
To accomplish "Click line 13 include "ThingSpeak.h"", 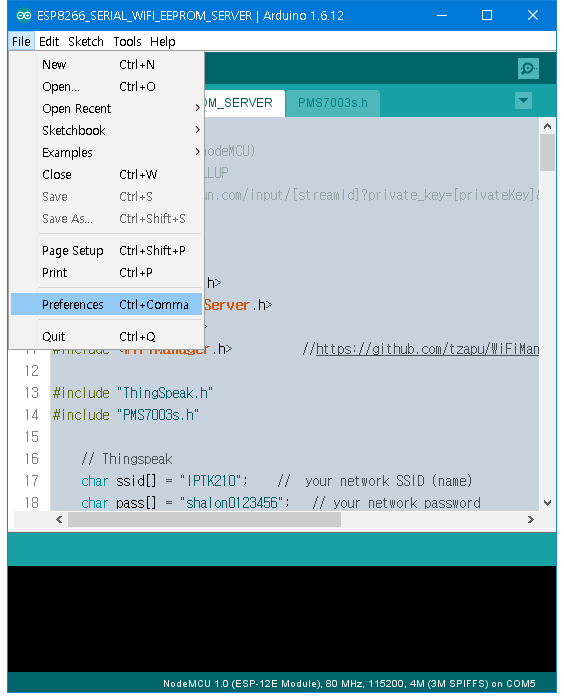I will (x=133, y=393).
